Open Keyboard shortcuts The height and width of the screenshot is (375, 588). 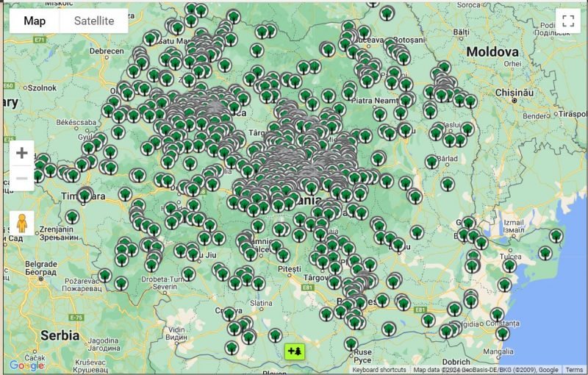379,370
